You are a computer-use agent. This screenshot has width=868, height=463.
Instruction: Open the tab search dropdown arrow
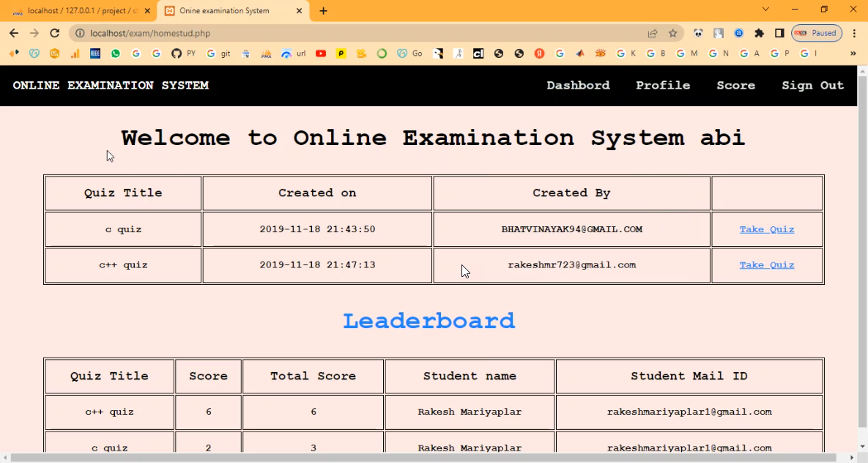coord(765,10)
